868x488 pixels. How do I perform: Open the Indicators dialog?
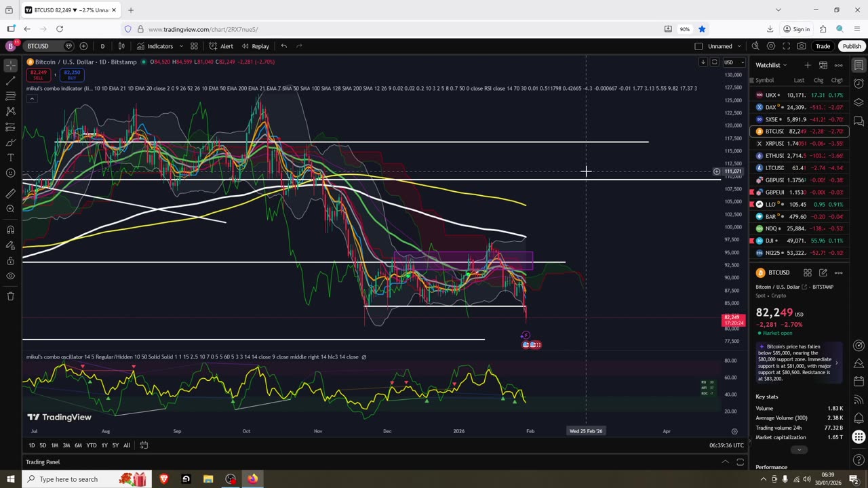(155, 46)
